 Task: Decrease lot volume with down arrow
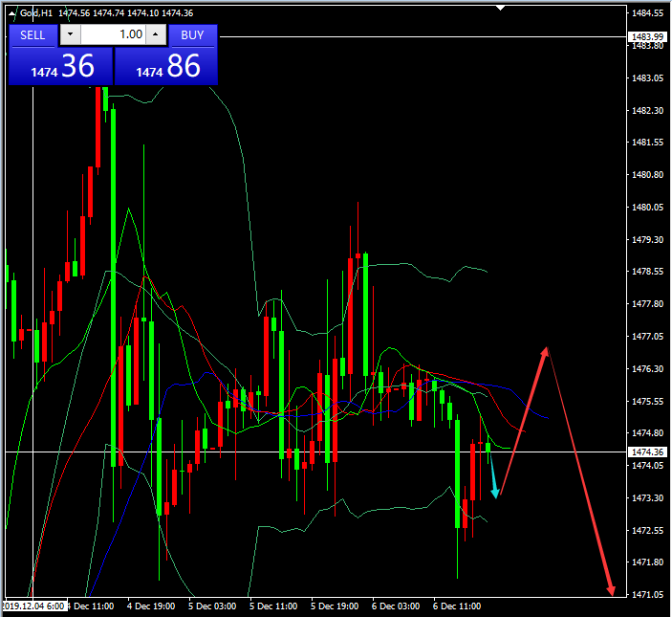(70, 35)
